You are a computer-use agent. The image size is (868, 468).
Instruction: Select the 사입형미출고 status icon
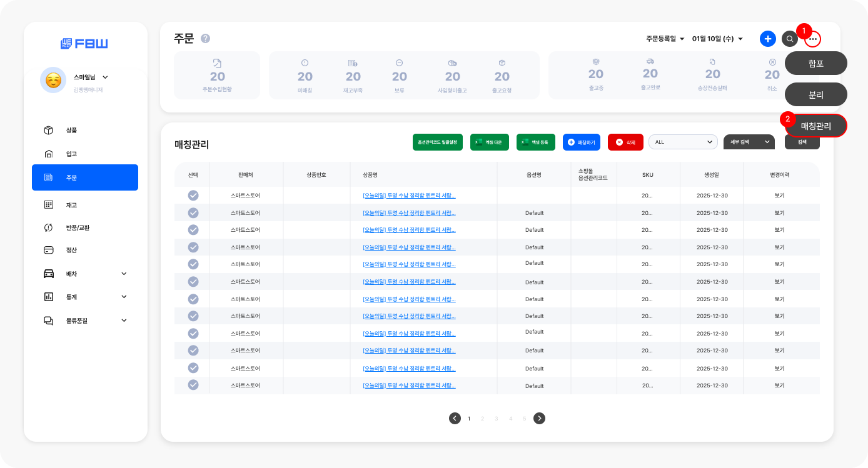click(x=453, y=63)
